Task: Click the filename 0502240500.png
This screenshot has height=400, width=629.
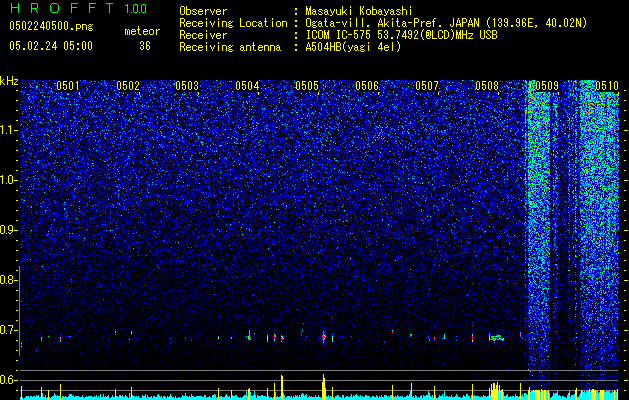Action: point(51,27)
